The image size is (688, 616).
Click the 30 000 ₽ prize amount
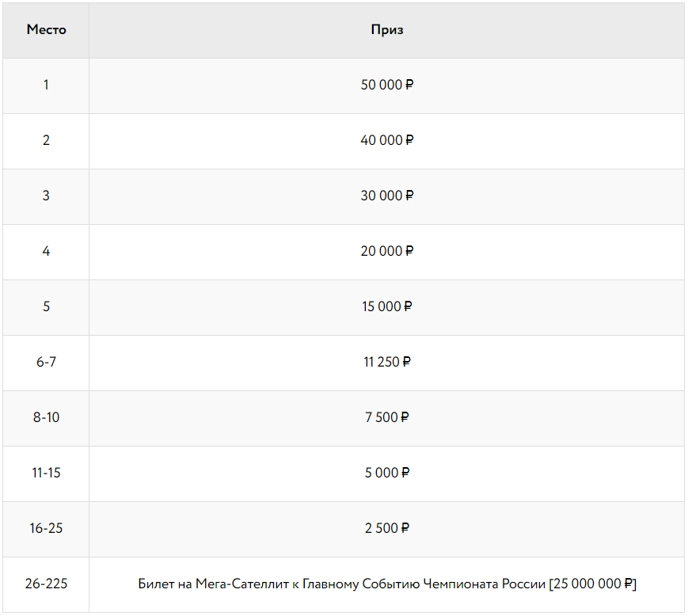386,196
